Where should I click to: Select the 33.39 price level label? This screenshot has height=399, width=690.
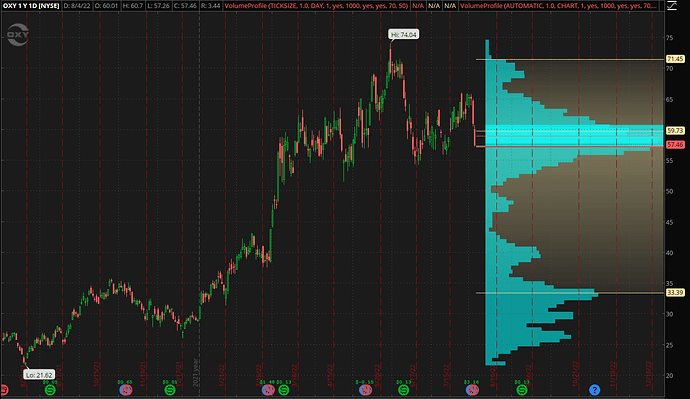pyautogui.click(x=675, y=293)
